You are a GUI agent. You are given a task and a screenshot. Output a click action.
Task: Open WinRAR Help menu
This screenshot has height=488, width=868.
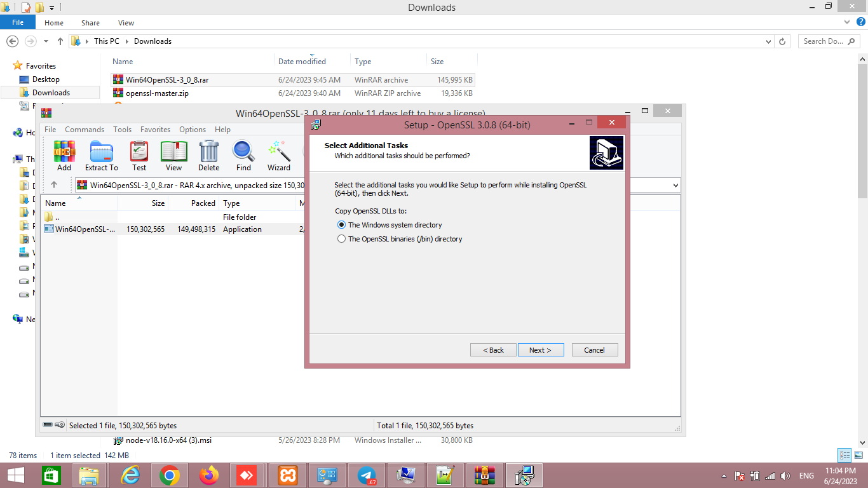[222, 129]
